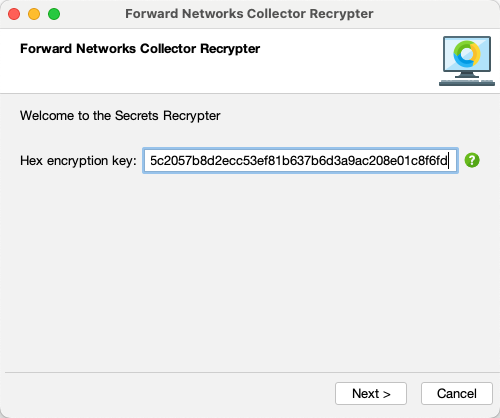Cancel the Secrets Recrypter wizard

tap(457, 393)
